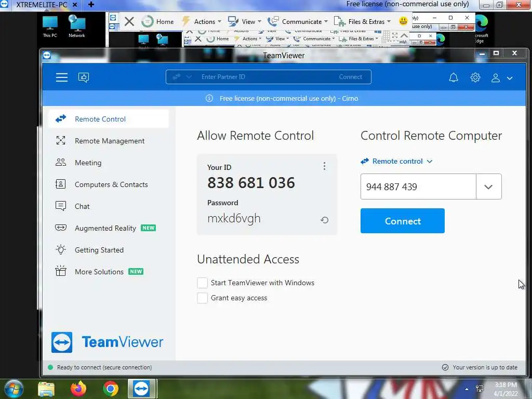
Task: Open Computers & Contacts in the sidebar
Action: (x=109, y=184)
